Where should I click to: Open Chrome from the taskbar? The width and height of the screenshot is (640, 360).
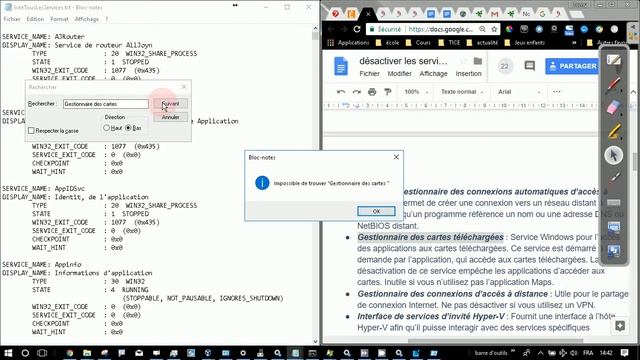point(70,353)
